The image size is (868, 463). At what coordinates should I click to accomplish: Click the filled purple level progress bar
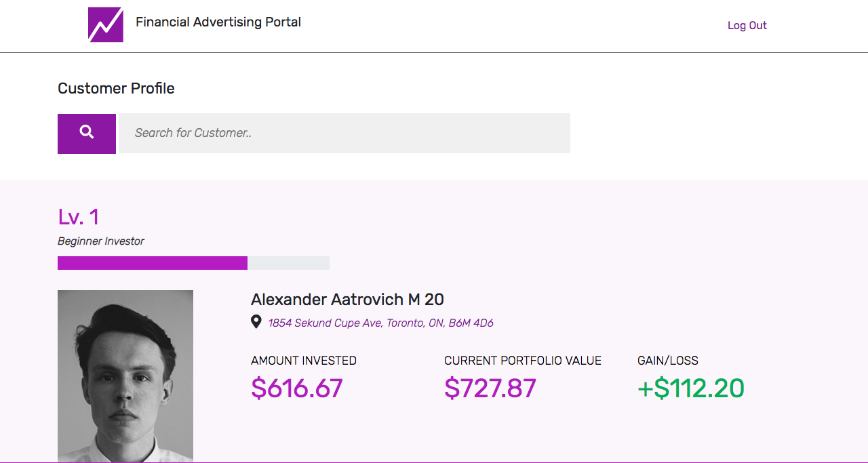[x=153, y=263]
